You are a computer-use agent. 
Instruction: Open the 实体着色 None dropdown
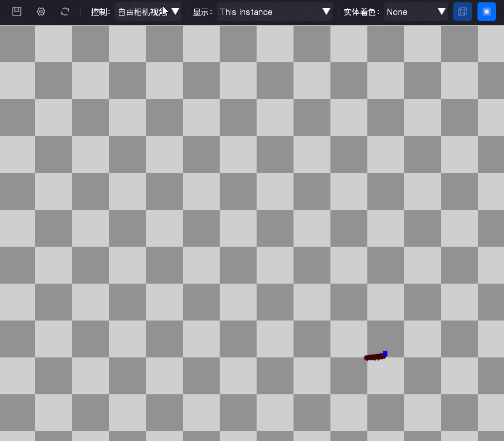[x=416, y=12]
